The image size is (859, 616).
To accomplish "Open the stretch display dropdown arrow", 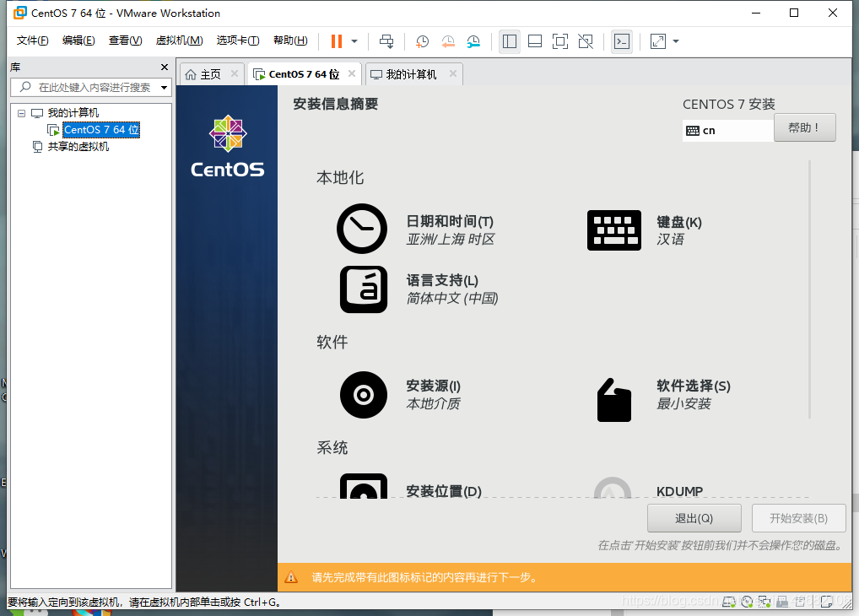I will [x=676, y=41].
